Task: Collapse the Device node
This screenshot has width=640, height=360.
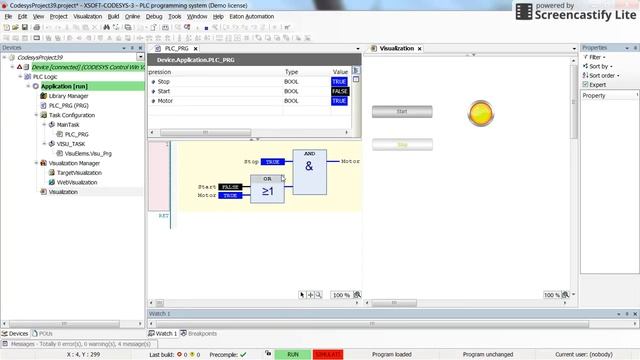Action: coord(12,67)
